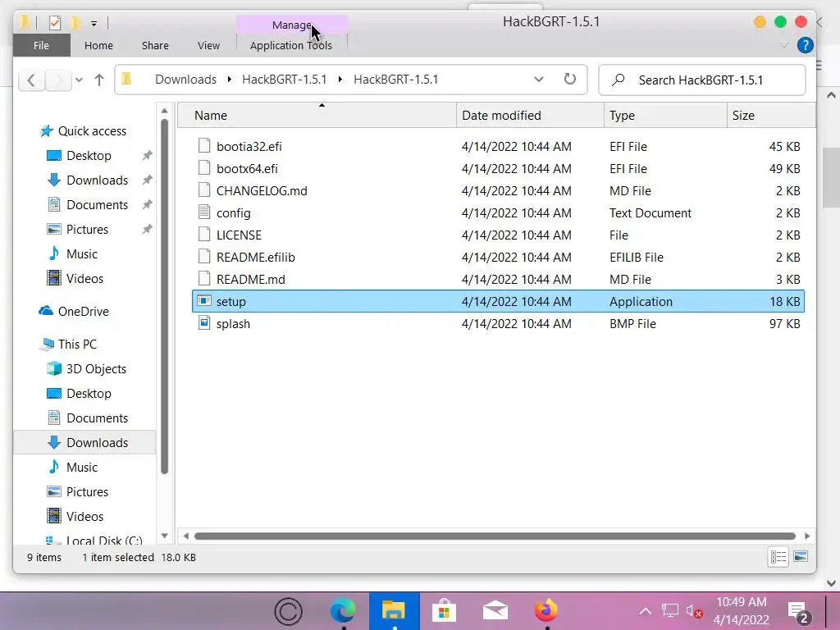This screenshot has height=630, width=840.
Task: Open the Manage contextual tab
Action: [291, 25]
